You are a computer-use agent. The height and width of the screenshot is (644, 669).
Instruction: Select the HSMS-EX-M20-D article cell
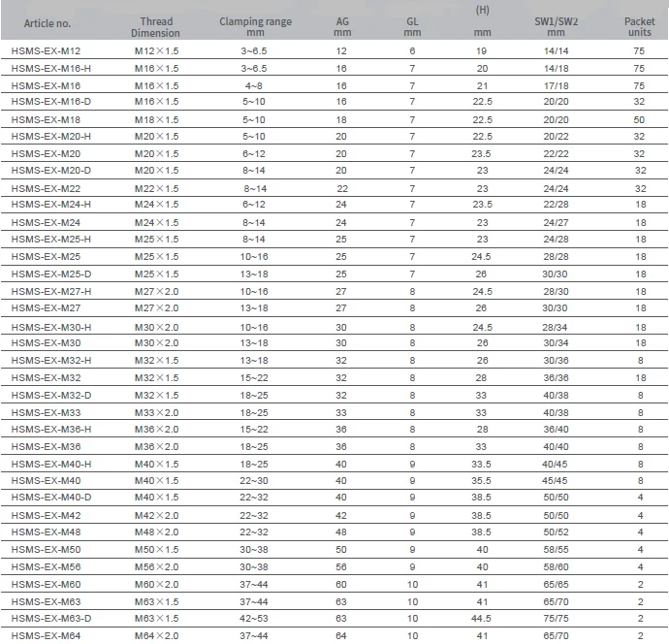pyautogui.click(x=52, y=171)
